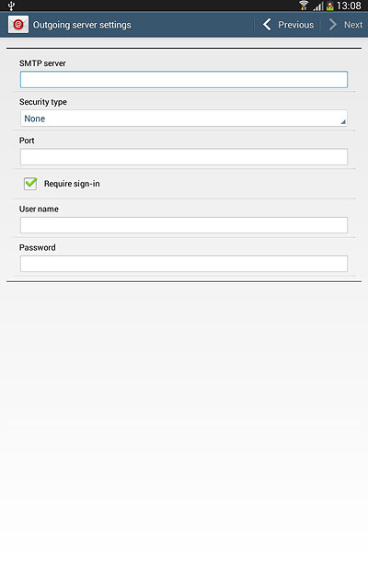
Task: Select the None security value
Action: [x=35, y=119]
